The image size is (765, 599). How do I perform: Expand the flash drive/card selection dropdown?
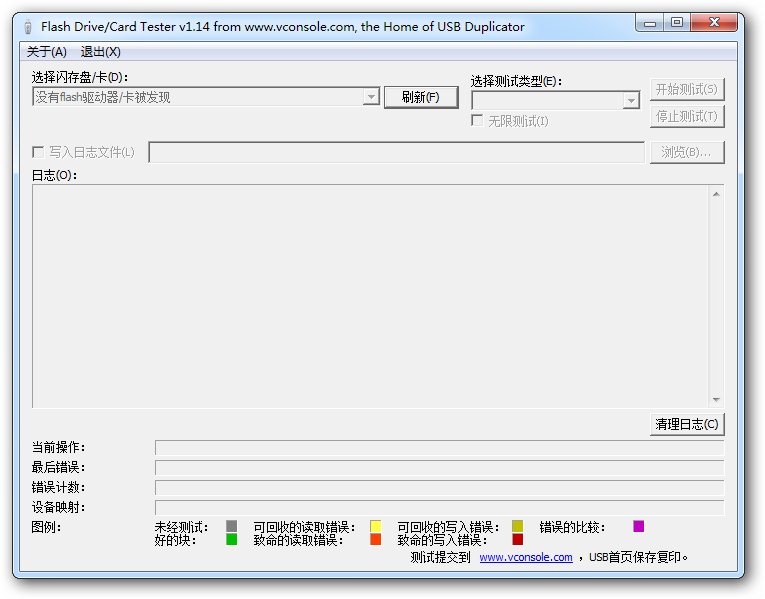[371, 97]
